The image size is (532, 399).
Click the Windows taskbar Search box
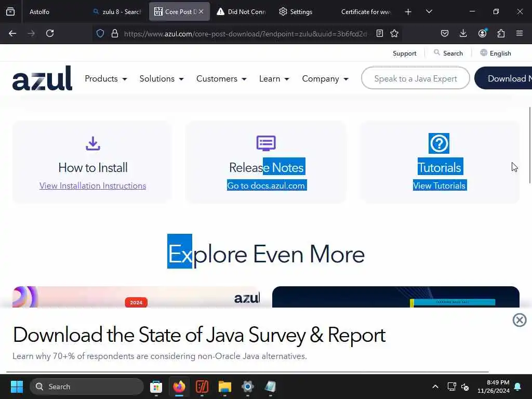tap(87, 387)
